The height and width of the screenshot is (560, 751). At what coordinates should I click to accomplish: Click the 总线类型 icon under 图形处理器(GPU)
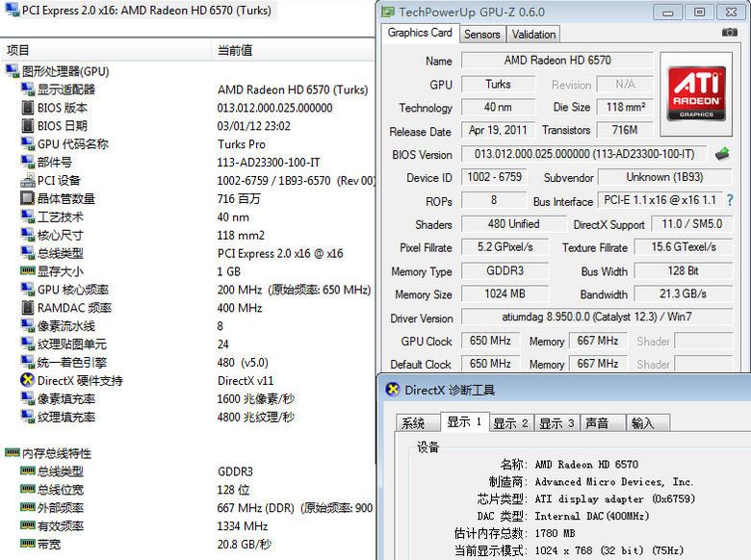click(28, 253)
